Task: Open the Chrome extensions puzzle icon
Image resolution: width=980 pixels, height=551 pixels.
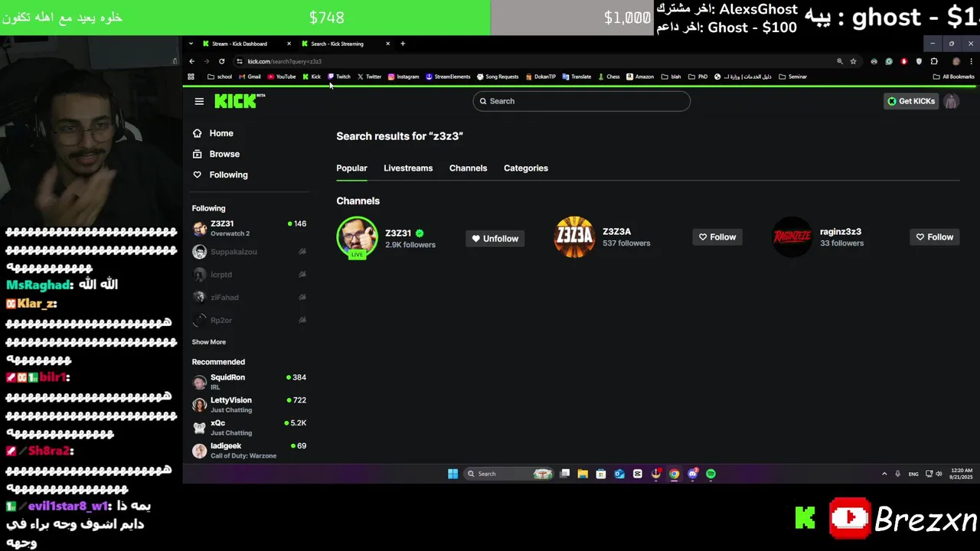Action: coord(934,61)
